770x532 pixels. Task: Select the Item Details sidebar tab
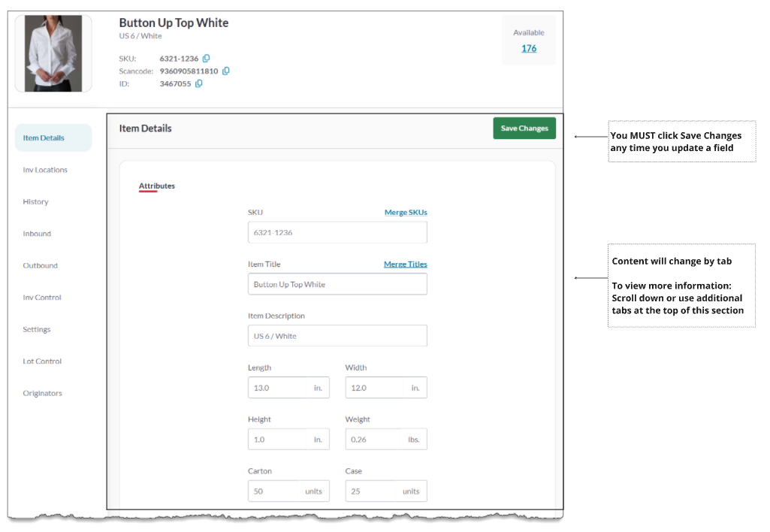(44, 138)
